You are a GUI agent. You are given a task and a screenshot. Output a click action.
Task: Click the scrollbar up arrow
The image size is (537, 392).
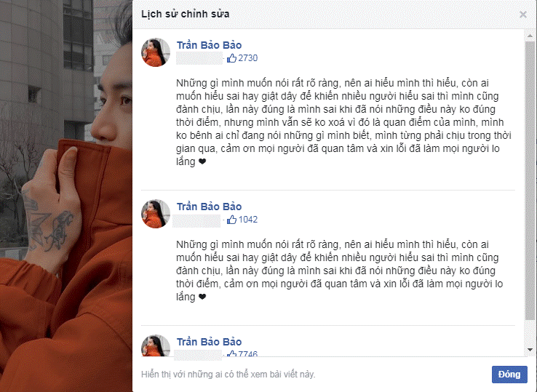point(530,36)
